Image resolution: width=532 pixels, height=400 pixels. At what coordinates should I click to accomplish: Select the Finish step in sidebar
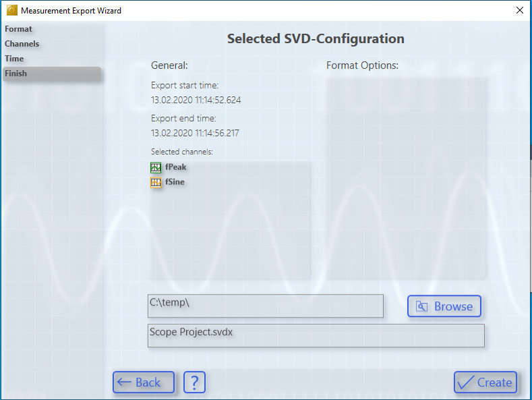coord(52,74)
